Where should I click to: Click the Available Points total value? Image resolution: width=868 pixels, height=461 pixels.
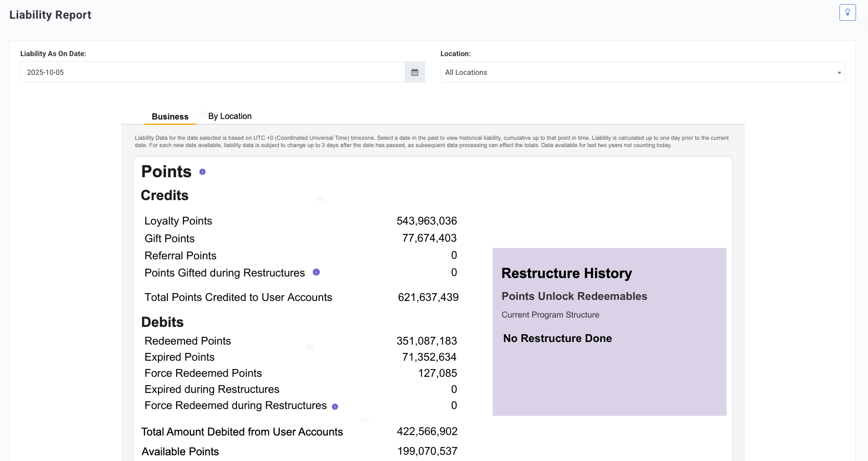pos(427,451)
